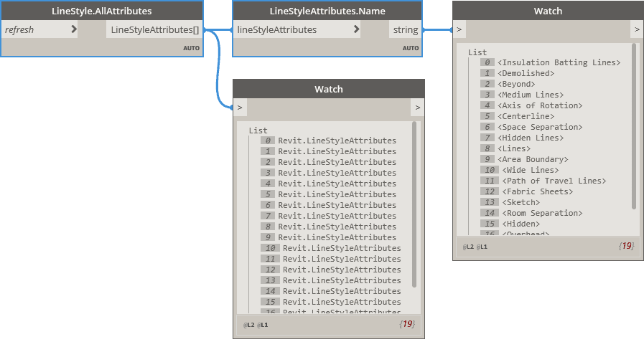Select the <Beyond> entry
Screen dimensions: 644x342
click(516, 84)
